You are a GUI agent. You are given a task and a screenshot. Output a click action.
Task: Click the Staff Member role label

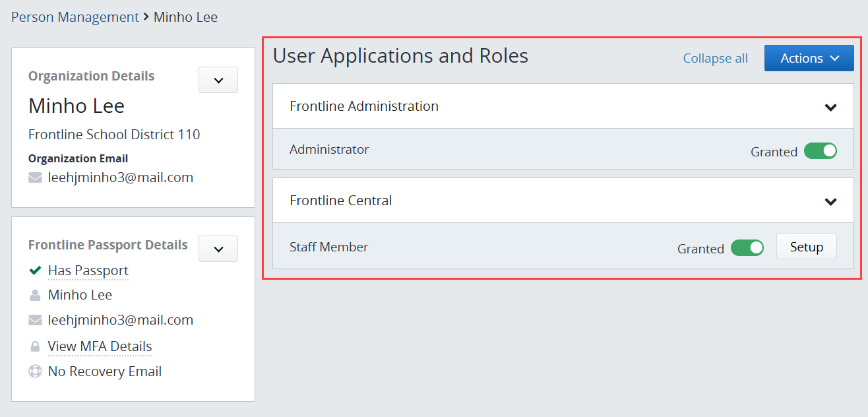328,247
